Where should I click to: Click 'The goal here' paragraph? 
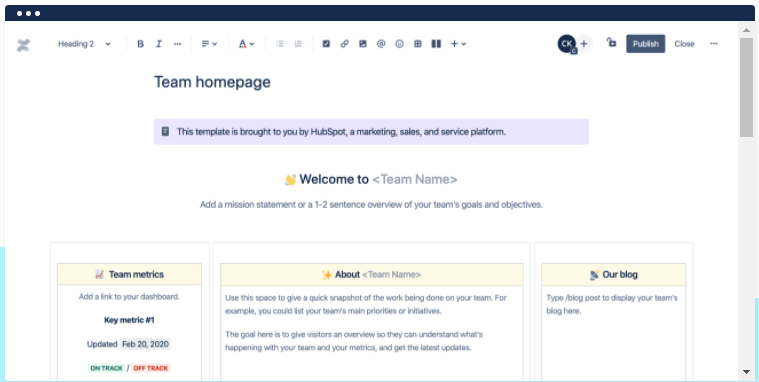354,341
